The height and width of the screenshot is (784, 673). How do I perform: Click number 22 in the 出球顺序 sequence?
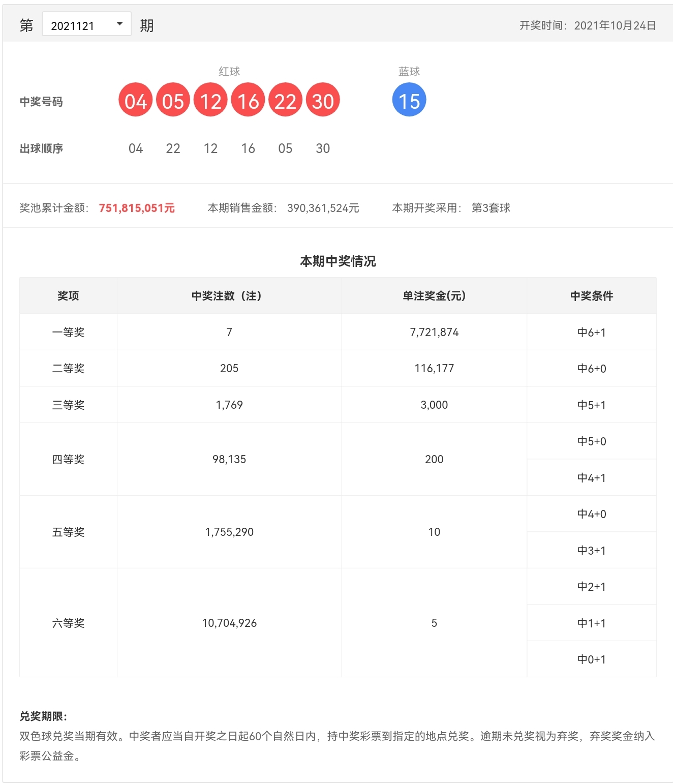click(x=173, y=148)
